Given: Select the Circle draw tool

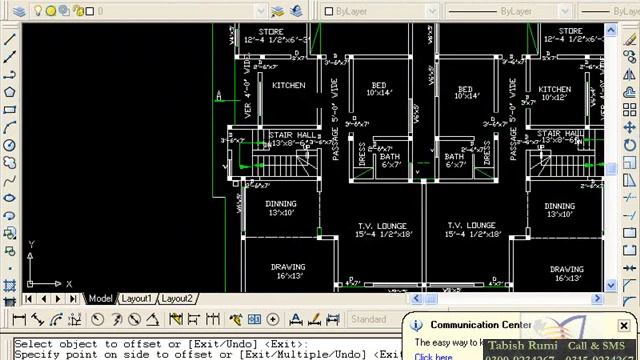Looking at the screenshot, I should [9, 145].
